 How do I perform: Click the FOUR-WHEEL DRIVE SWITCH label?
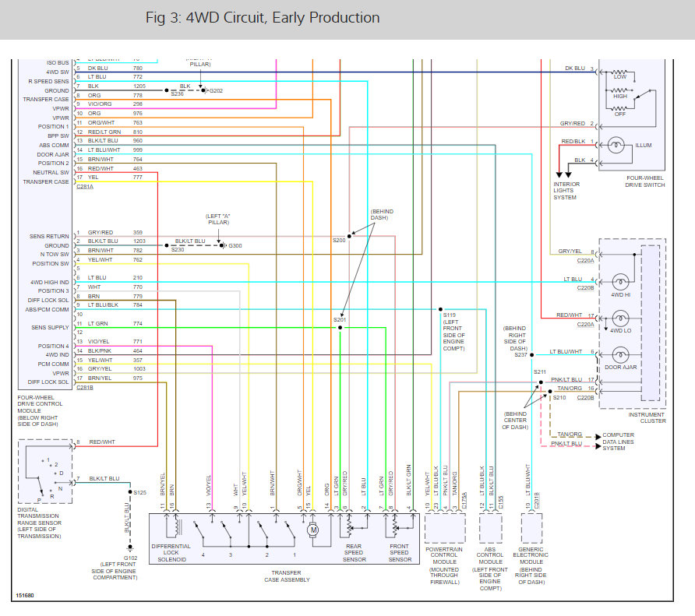(x=645, y=181)
